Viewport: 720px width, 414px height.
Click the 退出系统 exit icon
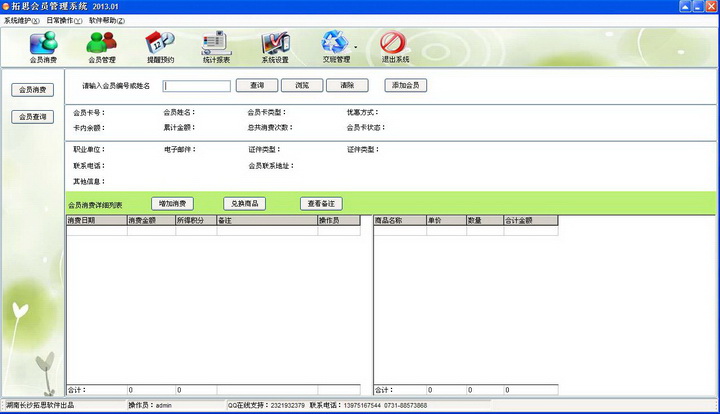pyautogui.click(x=395, y=47)
